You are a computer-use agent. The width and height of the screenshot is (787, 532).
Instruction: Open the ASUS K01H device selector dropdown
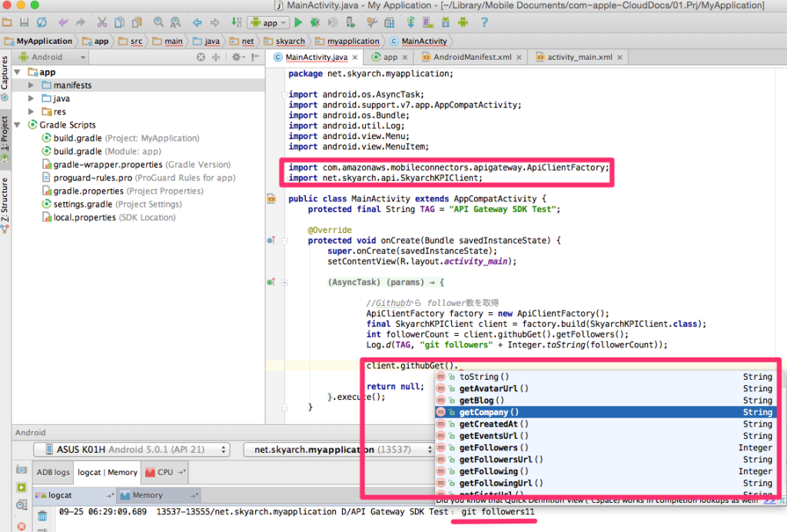coord(131,451)
